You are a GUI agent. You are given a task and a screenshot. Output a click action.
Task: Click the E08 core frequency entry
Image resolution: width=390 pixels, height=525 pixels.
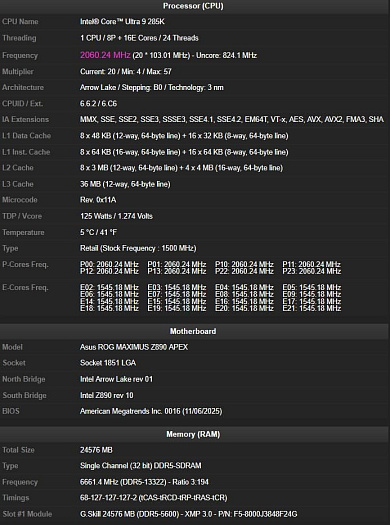[244, 294]
